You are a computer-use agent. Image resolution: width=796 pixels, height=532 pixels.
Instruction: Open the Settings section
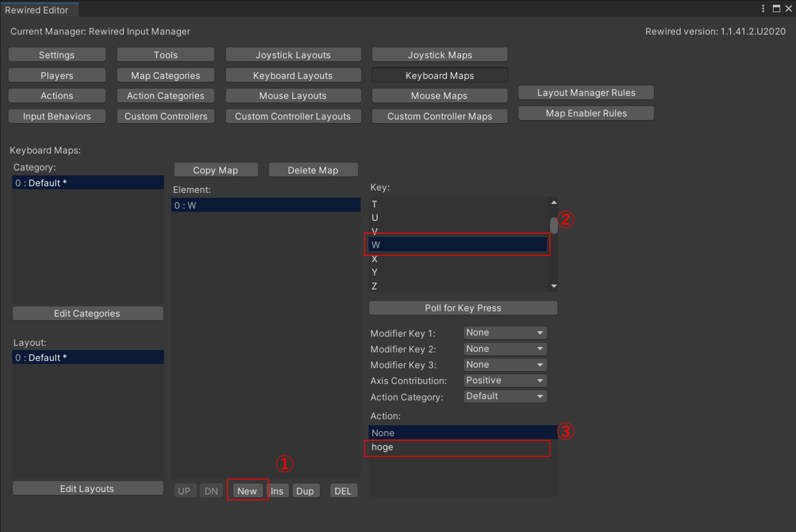point(56,54)
